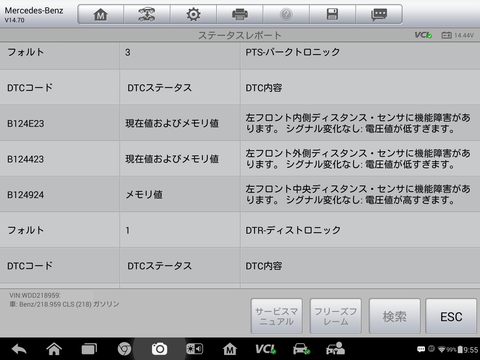This screenshot has width=480, height=360.
Task: Open 左フロント内側ディスタンス fault description
Action: click(x=358, y=123)
